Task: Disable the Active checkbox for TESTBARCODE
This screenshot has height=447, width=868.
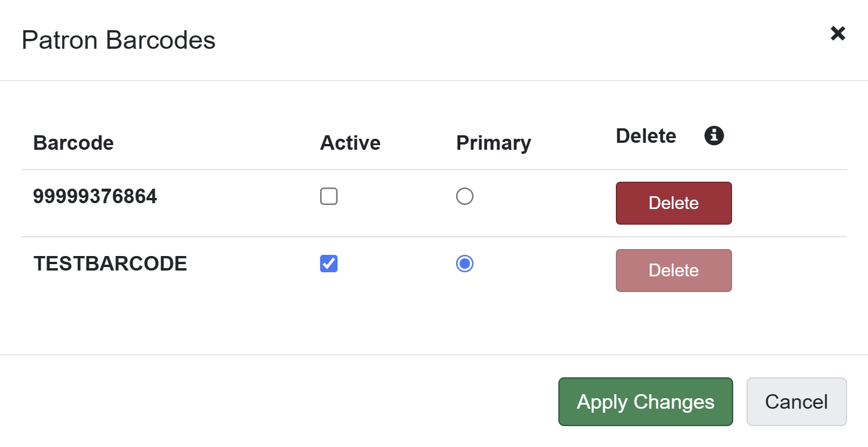Action: pyautogui.click(x=328, y=264)
